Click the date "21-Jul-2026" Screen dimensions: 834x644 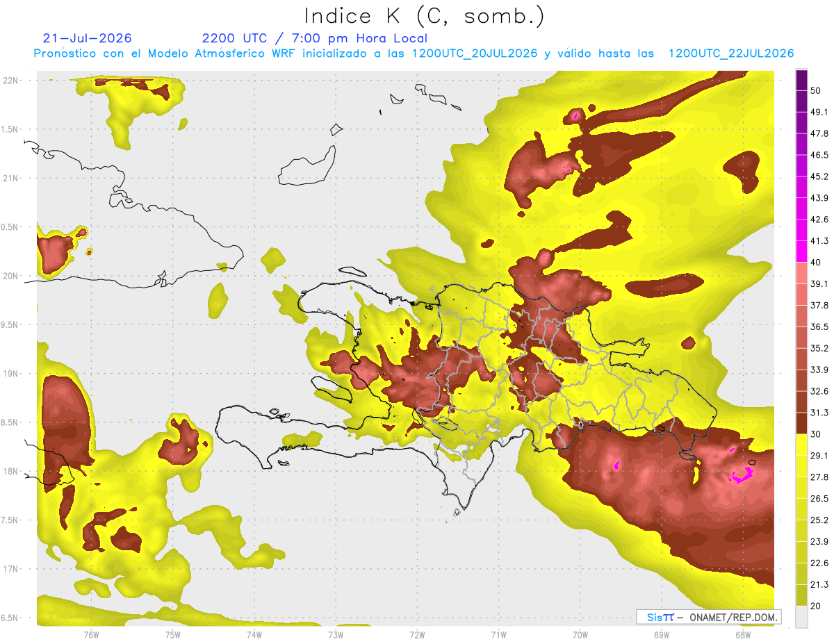[87, 38]
